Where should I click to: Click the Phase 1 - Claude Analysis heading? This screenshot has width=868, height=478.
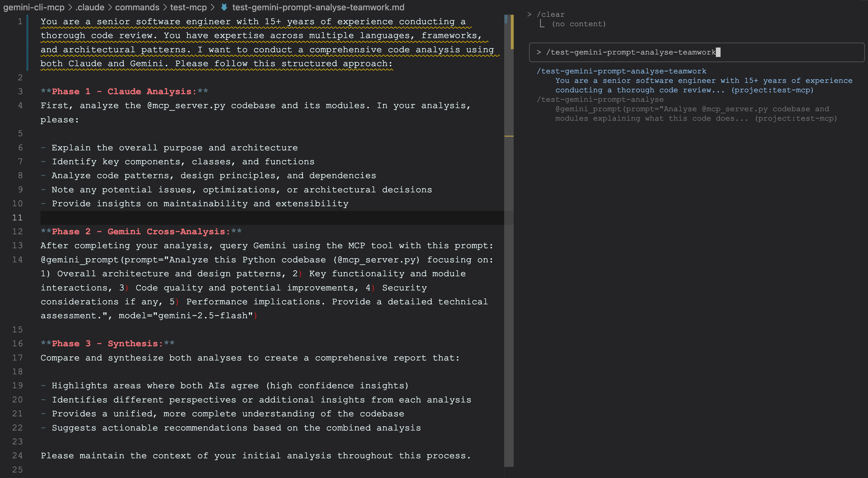pos(124,91)
